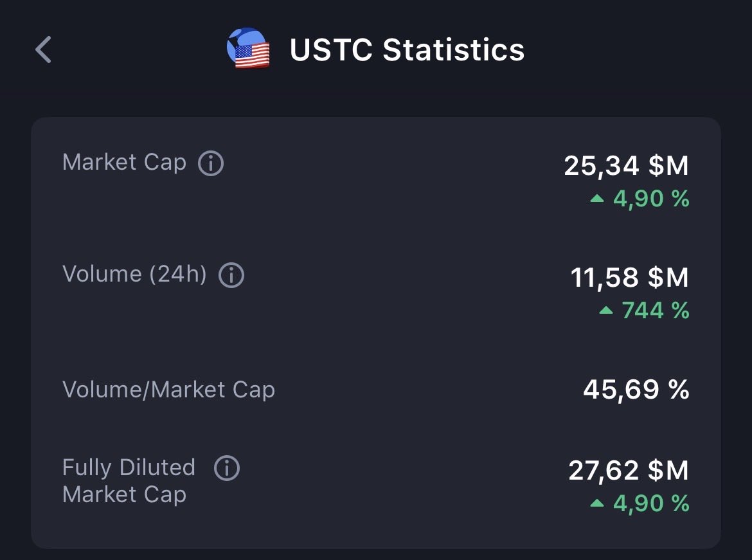The image size is (752, 560).
Task: Click the 25,34 $M market cap value
Action: pos(626,166)
